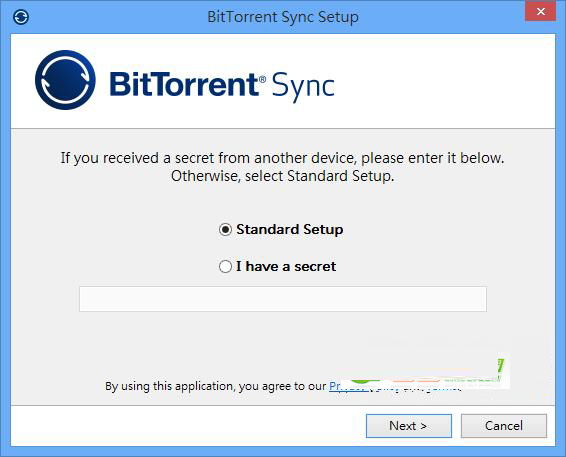Choose the 'I have a secret' radio button
The height and width of the screenshot is (457, 566).
pyautogui.click(x=225, y=266)
